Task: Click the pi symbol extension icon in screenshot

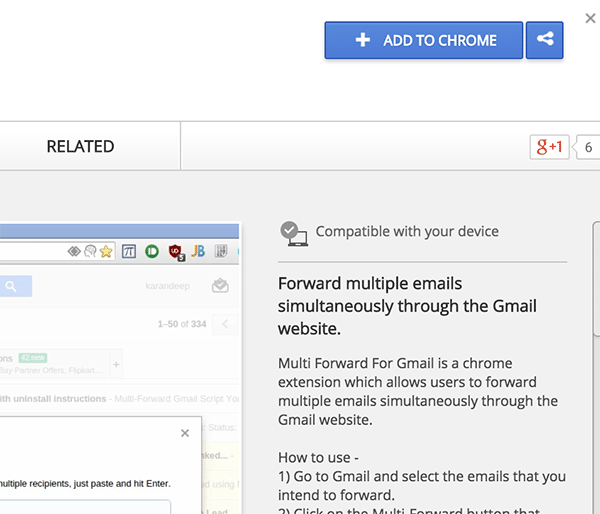Action: (129, 251)
